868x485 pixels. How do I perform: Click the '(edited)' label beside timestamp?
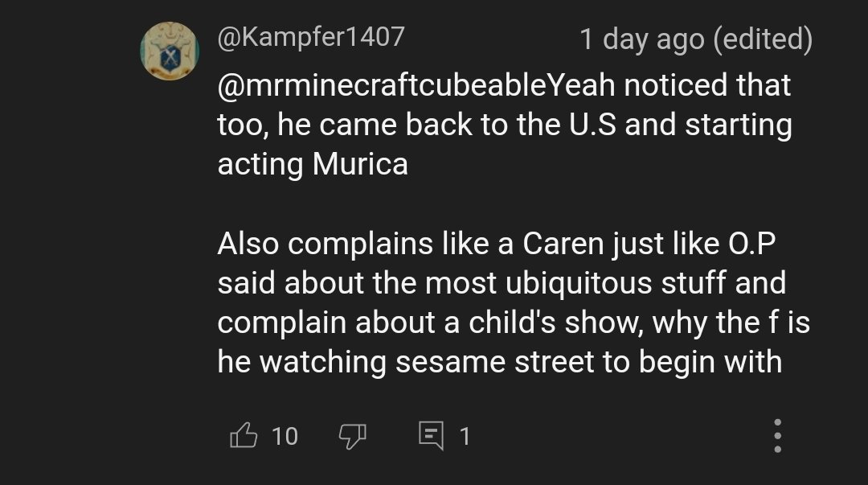click(x=763, y=39)
